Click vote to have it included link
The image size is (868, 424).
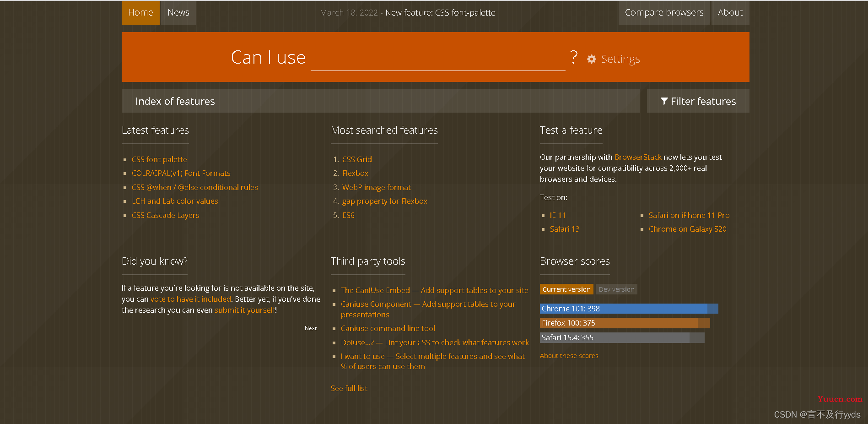191,299
